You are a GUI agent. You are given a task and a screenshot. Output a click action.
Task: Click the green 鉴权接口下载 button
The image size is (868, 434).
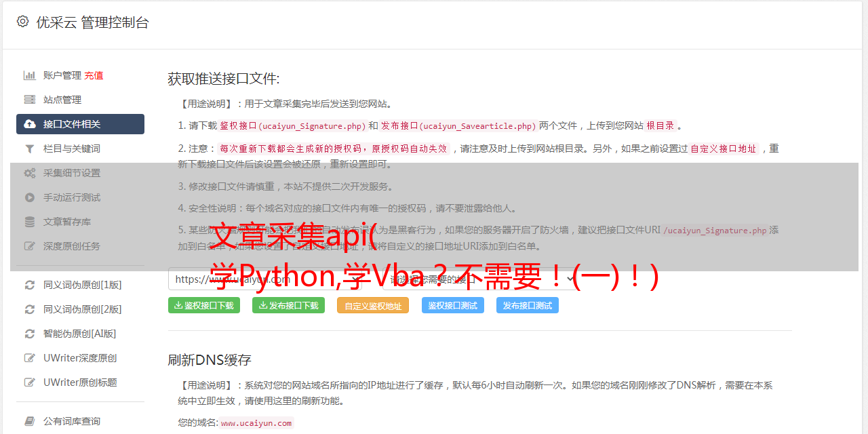[x=204, y=305]
